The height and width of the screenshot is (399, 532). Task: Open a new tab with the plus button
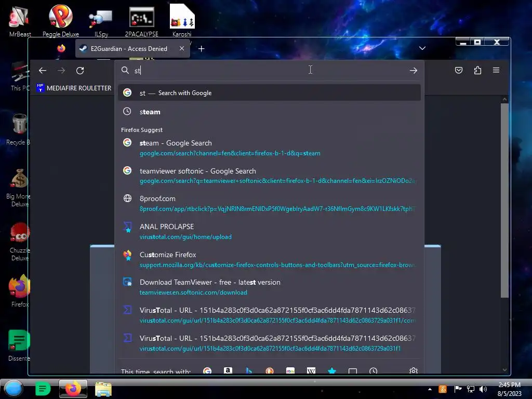tap(201, 49)
